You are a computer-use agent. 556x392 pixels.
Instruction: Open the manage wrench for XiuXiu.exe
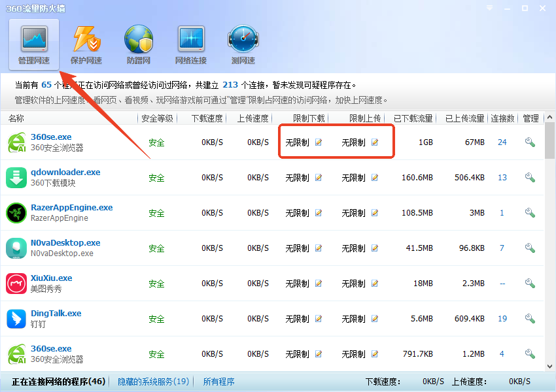click(530, 284)
